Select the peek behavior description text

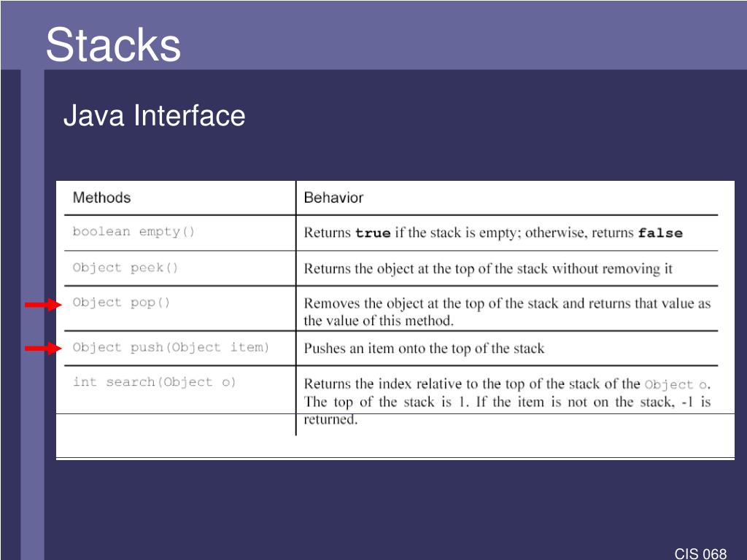(x=488, y=268)
